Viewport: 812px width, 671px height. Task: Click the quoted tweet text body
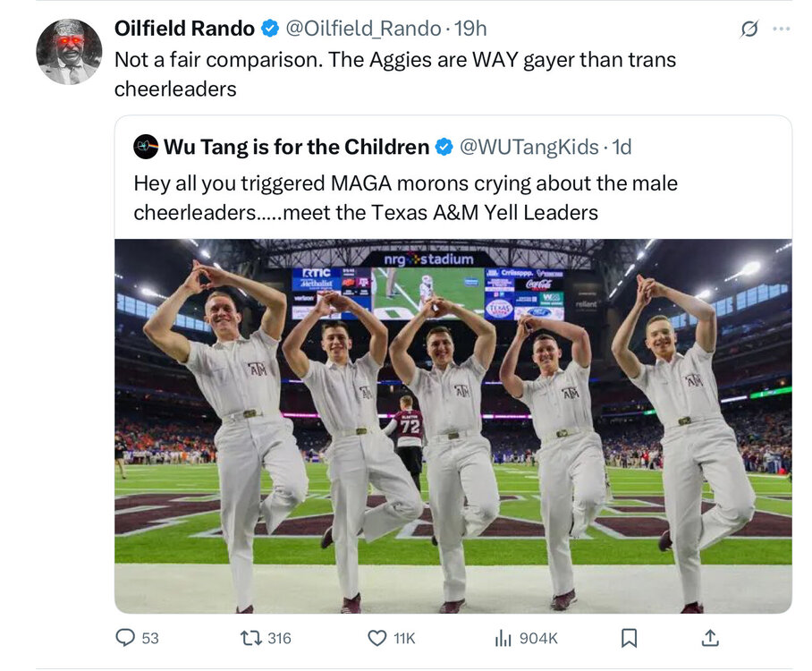tap(405, 198)
